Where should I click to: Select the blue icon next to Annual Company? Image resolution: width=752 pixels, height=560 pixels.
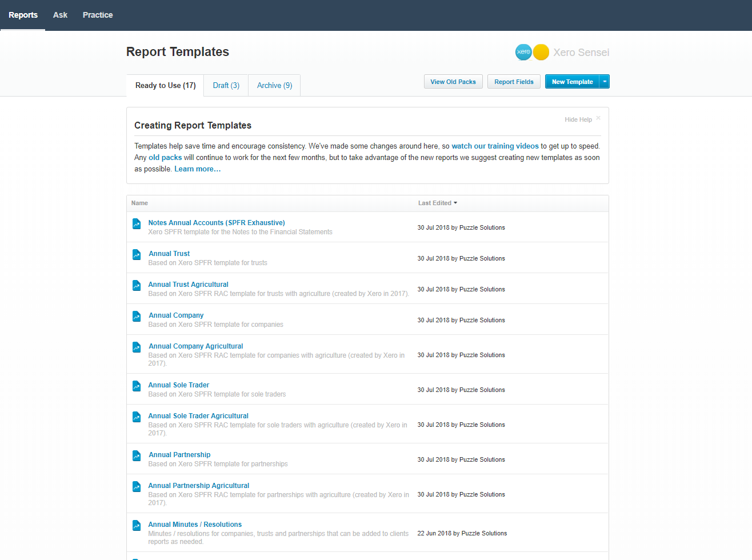tap(136, 316)
